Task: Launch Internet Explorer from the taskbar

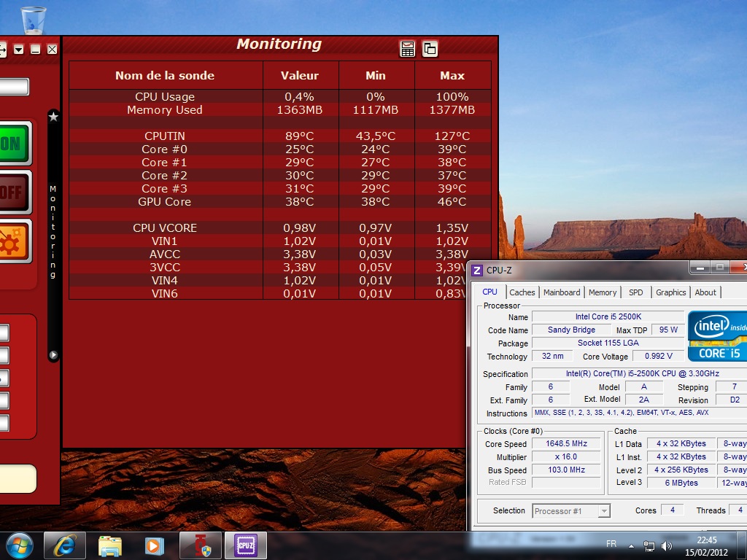Action: coord(64,545)
